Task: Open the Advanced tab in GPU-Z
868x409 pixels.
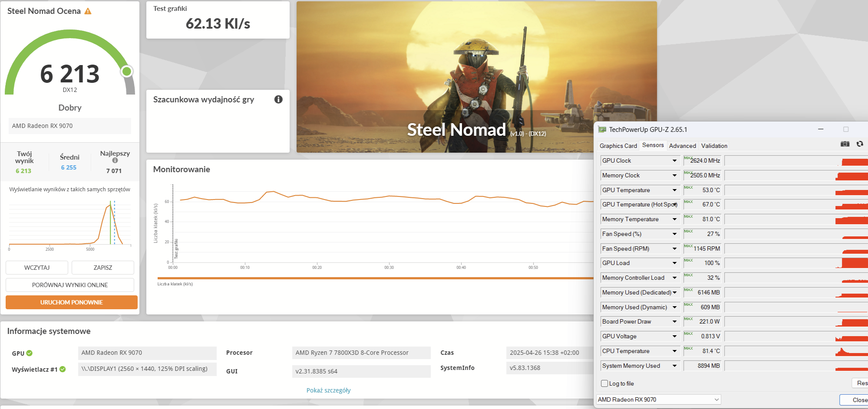Action: coord(682,146)
